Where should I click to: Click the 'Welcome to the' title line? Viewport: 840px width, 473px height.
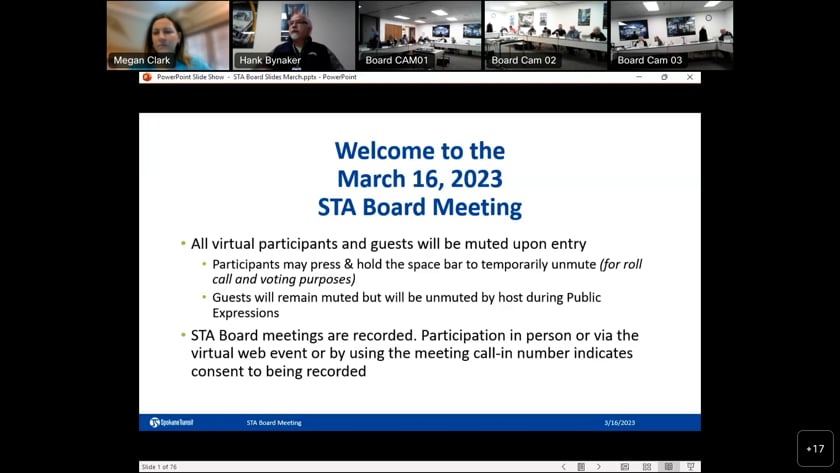pyautogui.click(x=420, y=151)
